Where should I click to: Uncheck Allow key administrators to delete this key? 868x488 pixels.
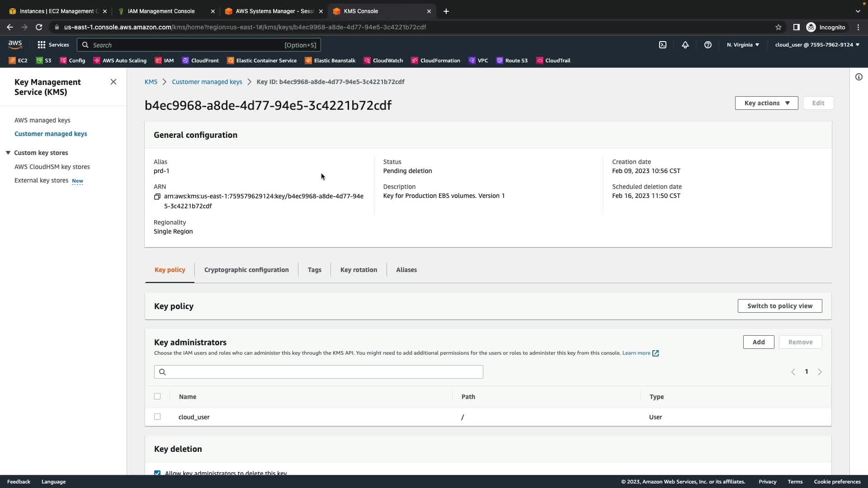pyautogui.click(x=157, y=473)
